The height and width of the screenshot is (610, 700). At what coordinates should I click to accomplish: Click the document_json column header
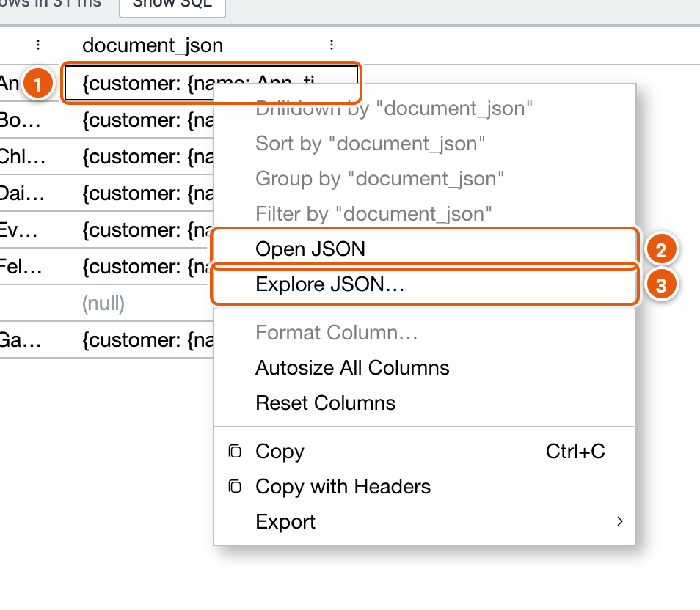point(153,45)
